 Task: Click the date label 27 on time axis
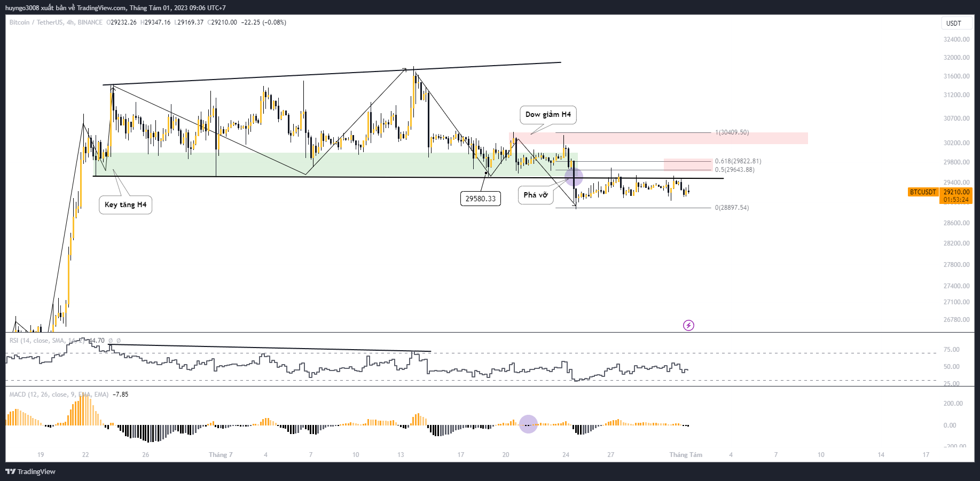pos(610,455)
